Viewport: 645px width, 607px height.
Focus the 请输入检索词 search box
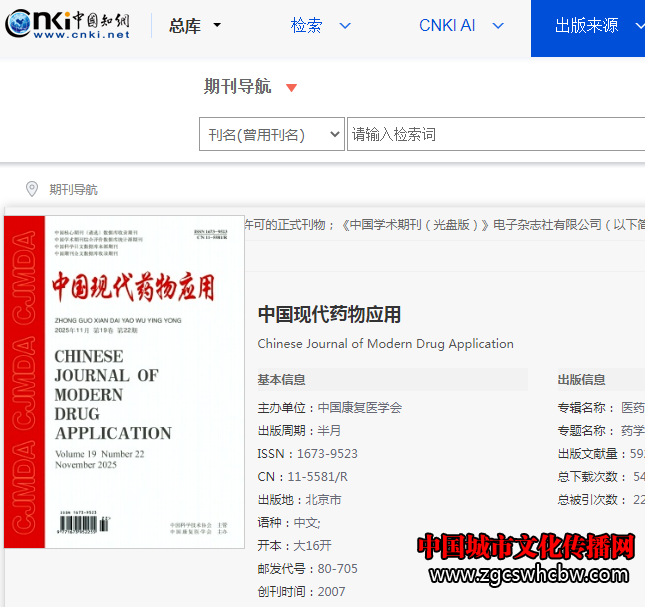(495, 135)
